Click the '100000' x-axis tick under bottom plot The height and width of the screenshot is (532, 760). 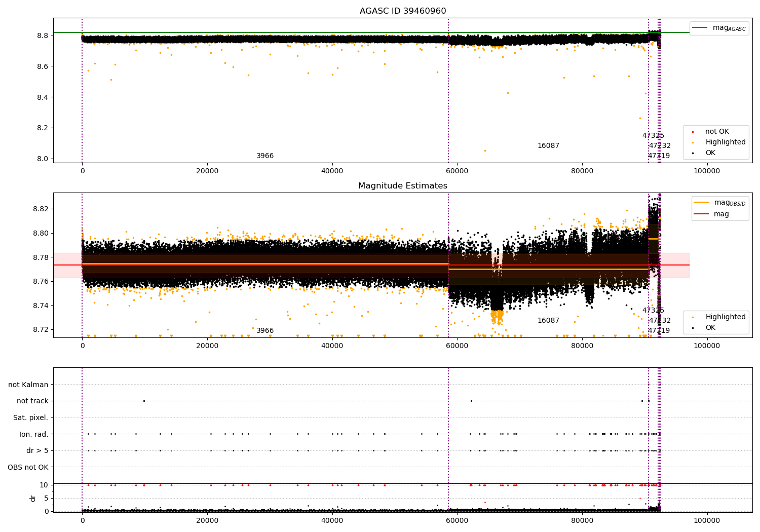(x=707, y=521)
